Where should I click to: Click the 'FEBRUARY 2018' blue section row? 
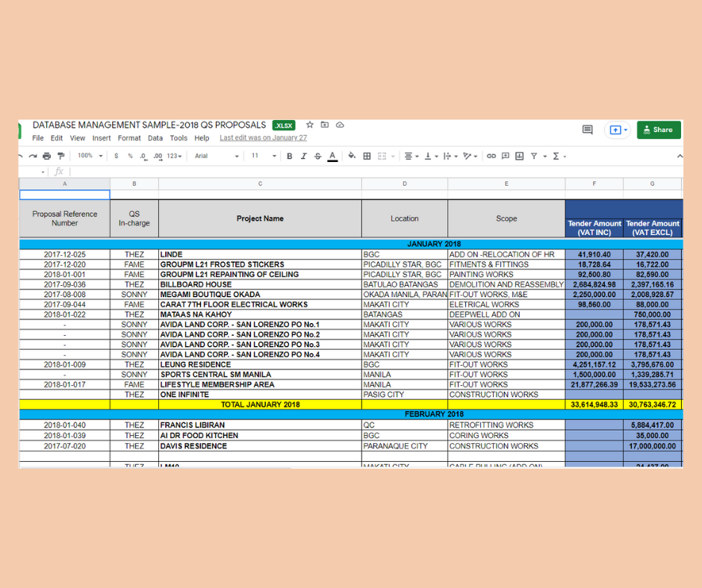351,414
